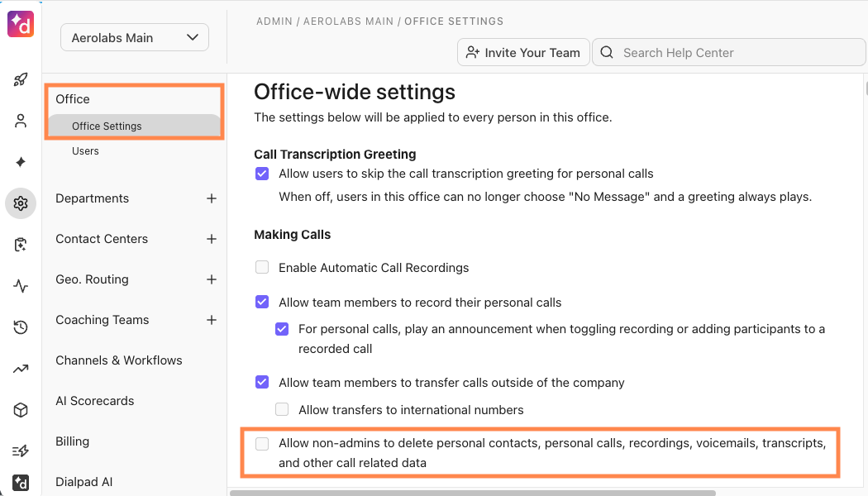Viewport: 868px width, 496px height.
Task: Open the lightning list icon in sidebar
Action: 21,451
